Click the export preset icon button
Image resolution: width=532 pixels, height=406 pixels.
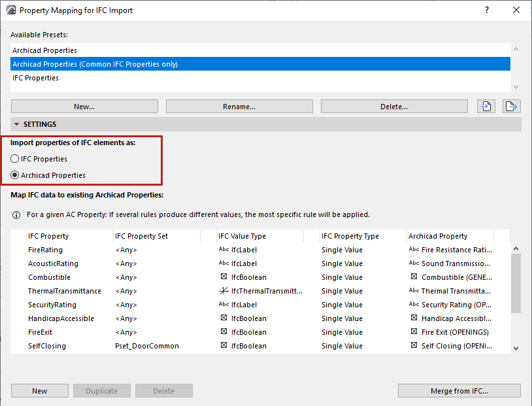coord(511,107)
